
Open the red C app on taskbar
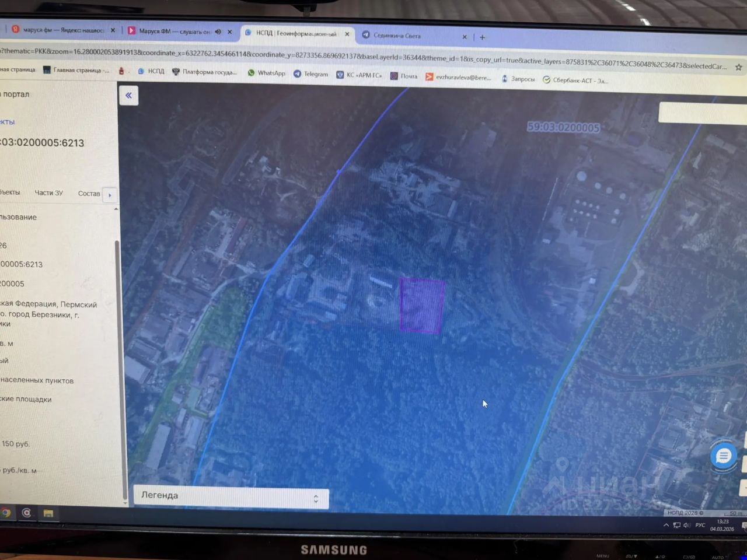coord(27,513)
